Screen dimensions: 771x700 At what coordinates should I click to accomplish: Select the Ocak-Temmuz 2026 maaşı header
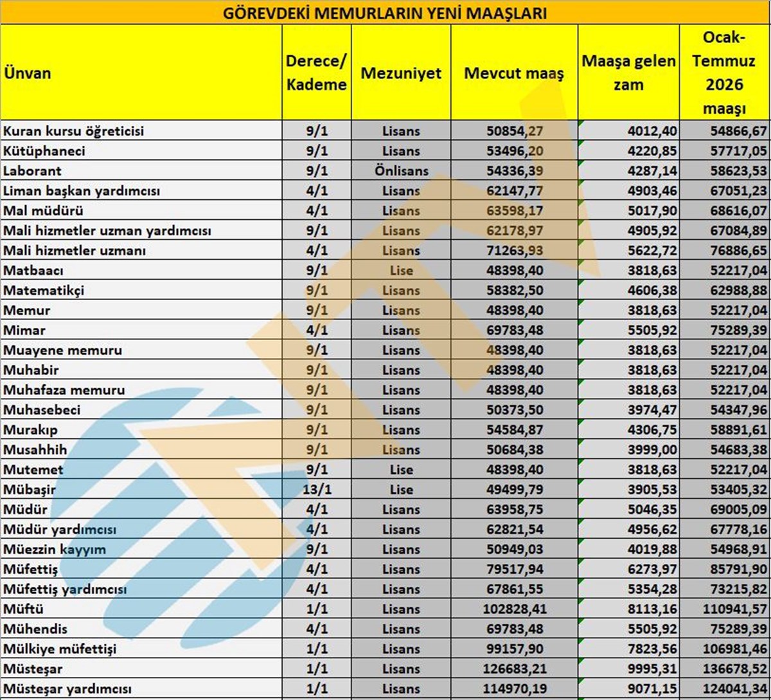tap(724, 73)
